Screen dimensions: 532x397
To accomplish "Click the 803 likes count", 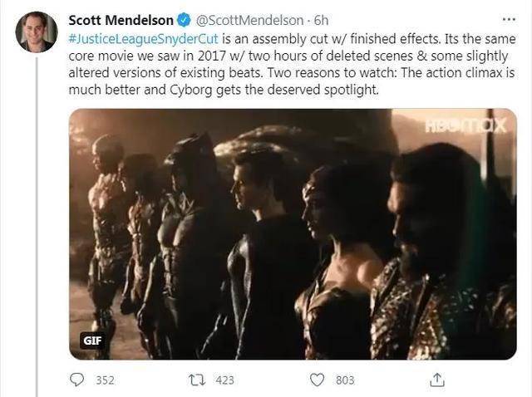I will tap(345, 380).
